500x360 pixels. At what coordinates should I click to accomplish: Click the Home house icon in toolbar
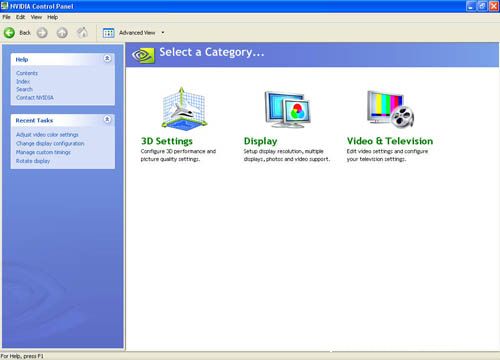pos(82,32)
